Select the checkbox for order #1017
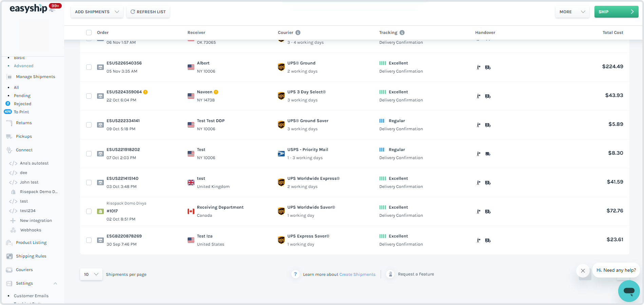The width and height of the screenshot is (644, 305). coord(89,211)
